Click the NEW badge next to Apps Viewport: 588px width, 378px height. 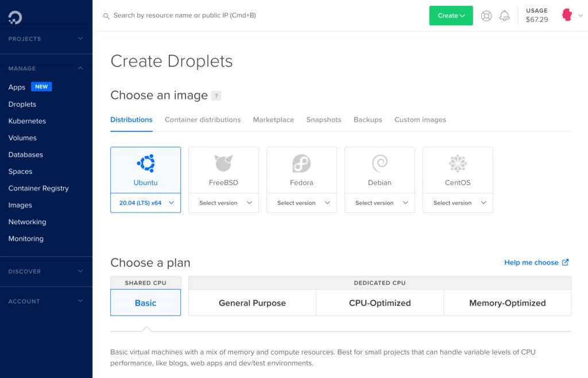pyautogui.click(x=41, y=87)
